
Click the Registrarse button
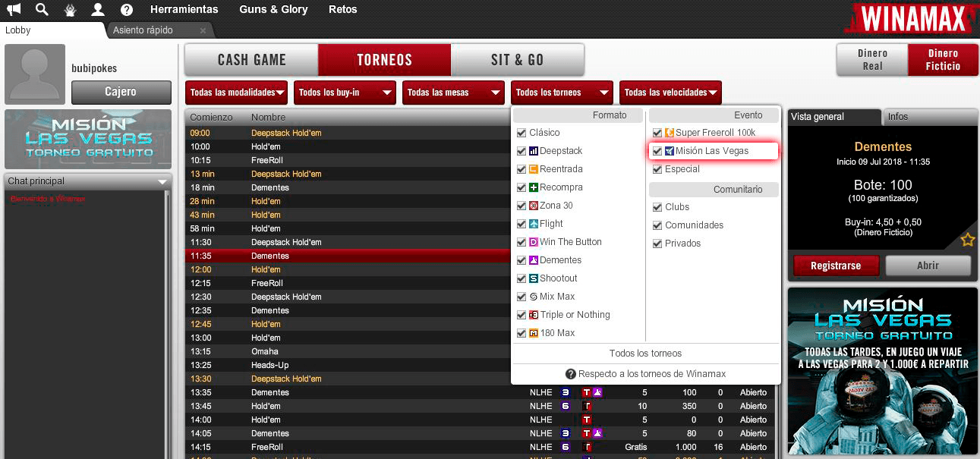click(836, 266)
